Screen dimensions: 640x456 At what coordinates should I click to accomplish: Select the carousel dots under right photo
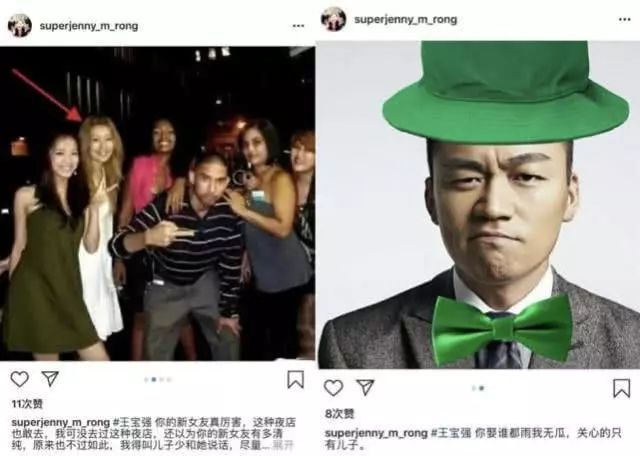coord(478,388)
